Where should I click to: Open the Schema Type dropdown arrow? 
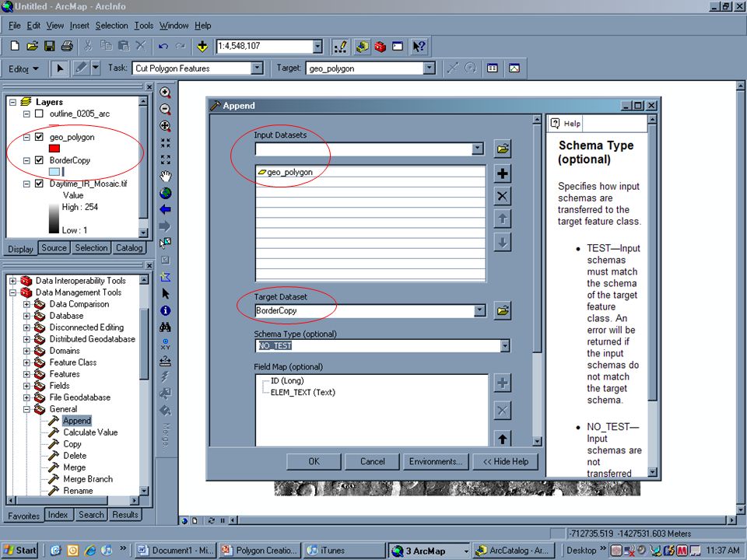point(505,345)
